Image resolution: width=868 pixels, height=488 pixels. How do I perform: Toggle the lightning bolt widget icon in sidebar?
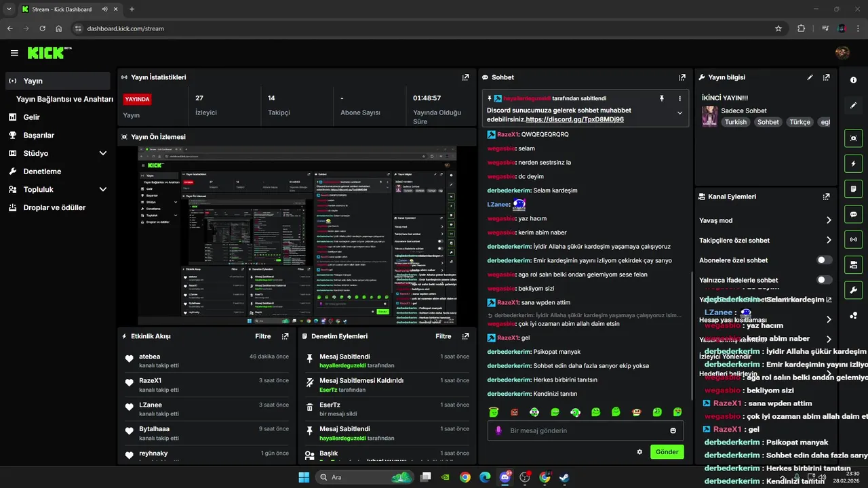tap(853, 163)
